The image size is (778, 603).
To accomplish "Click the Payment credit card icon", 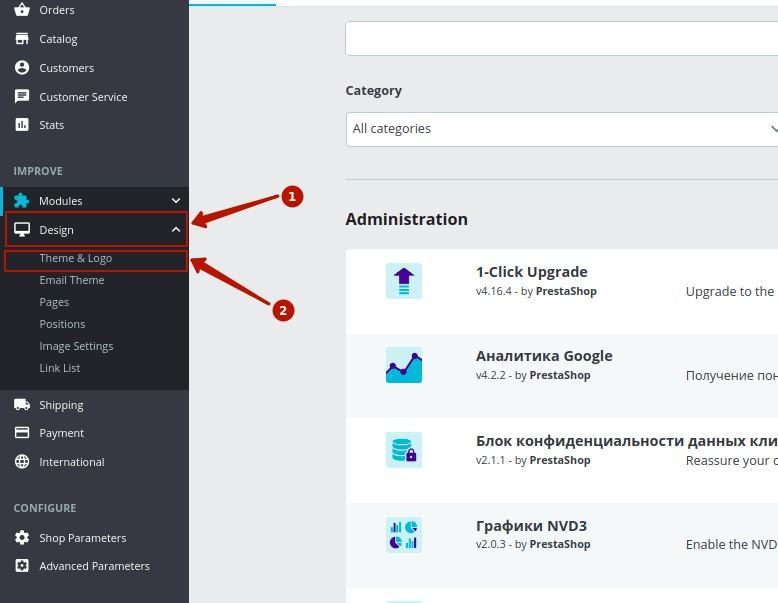I will [22, 433].
